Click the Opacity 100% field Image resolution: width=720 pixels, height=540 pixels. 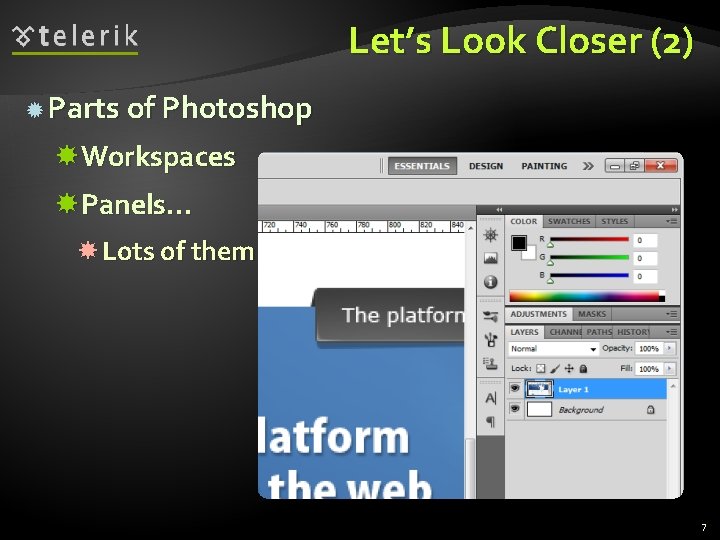click(x=649, y=349)
